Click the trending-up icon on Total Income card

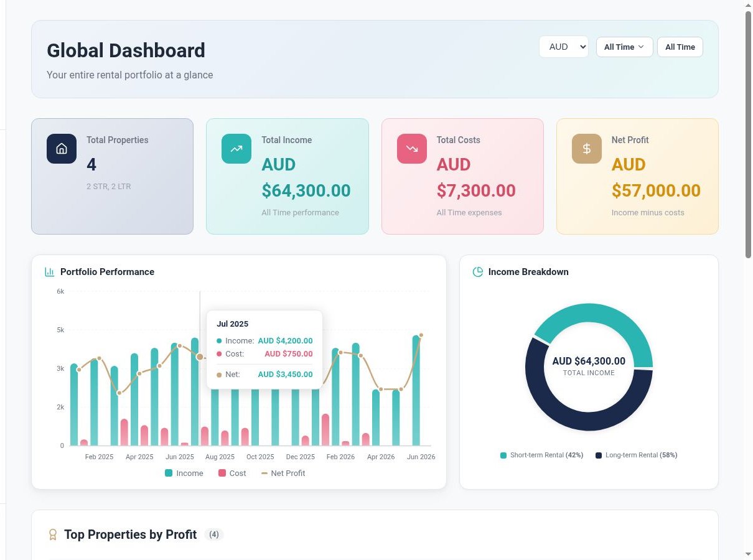coord(236,149)
